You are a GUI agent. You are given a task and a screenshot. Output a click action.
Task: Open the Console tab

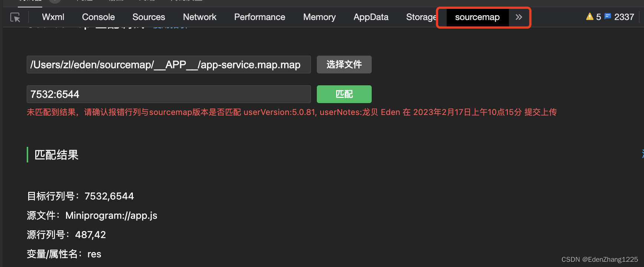click(x=98, y=17)
